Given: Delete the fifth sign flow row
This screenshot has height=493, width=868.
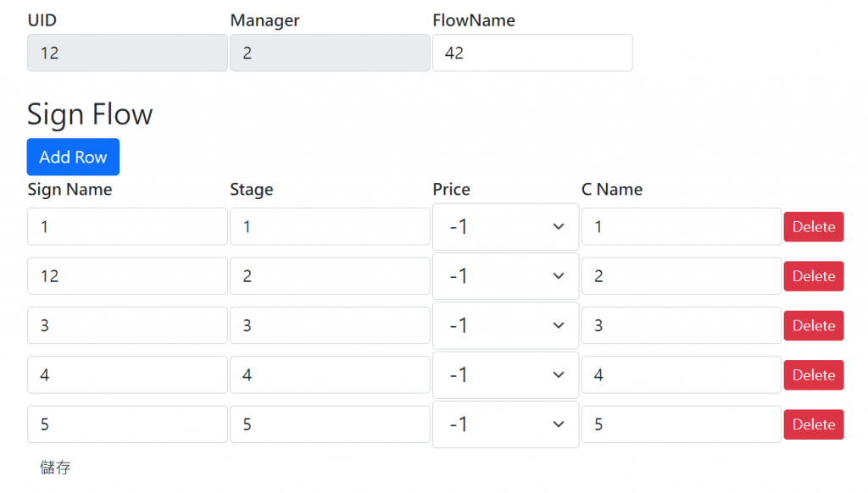Looking at the screenshot, I should click(x=813, y=424).
